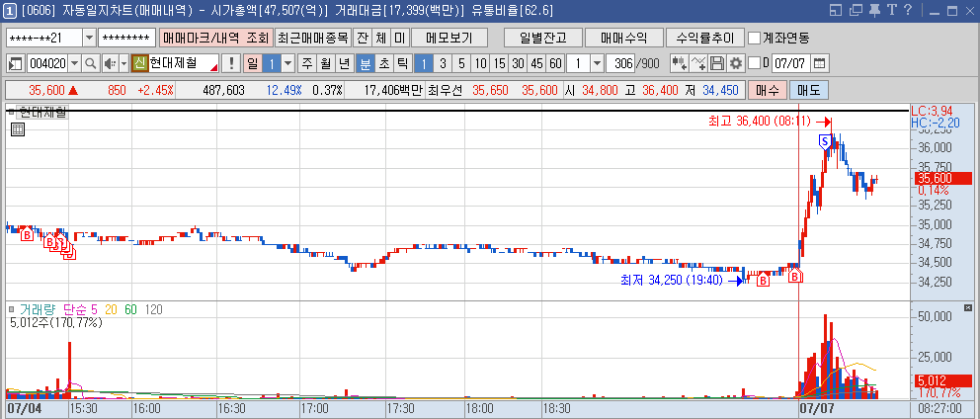Select the 3 minute interval
980x419 pixels.
coord(443,63)
